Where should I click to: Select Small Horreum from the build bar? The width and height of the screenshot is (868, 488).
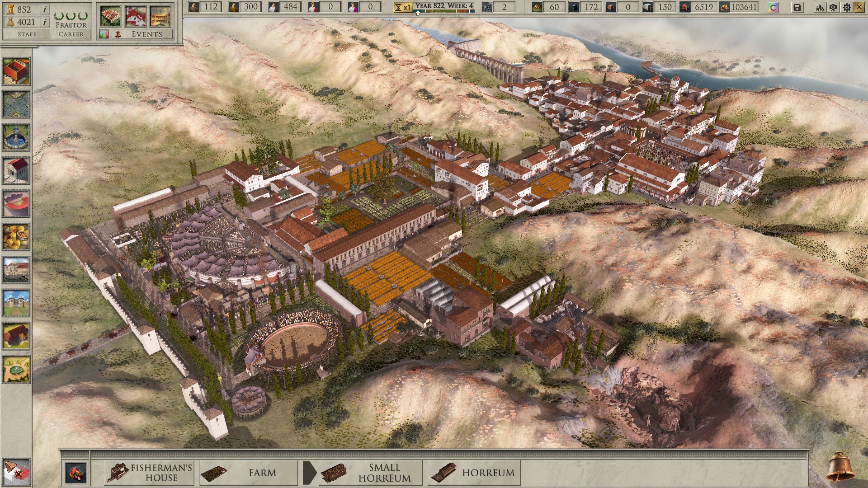pos(371,473)
